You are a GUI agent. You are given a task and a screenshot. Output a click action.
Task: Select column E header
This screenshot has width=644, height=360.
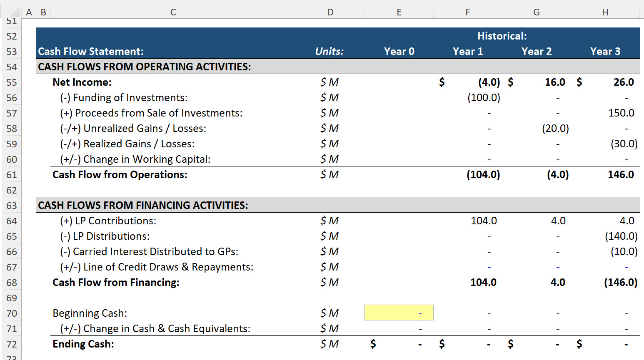coord(399,12)
